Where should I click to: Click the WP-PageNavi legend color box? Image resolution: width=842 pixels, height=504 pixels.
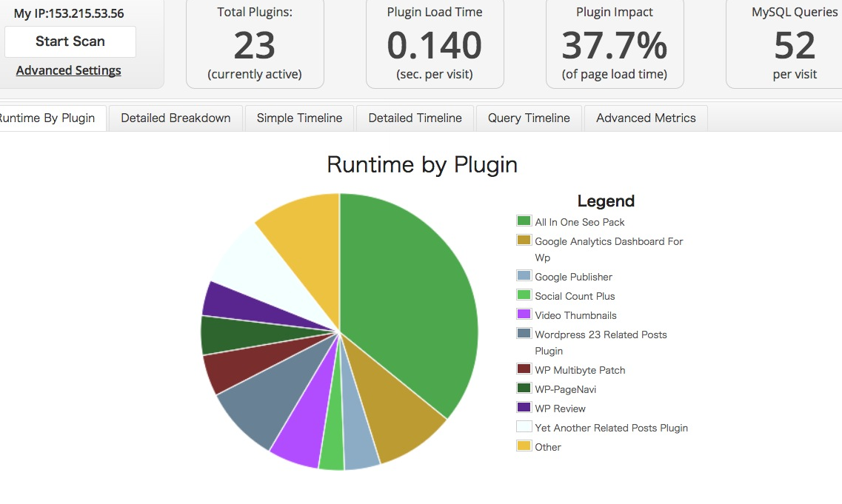pos(524,388)
